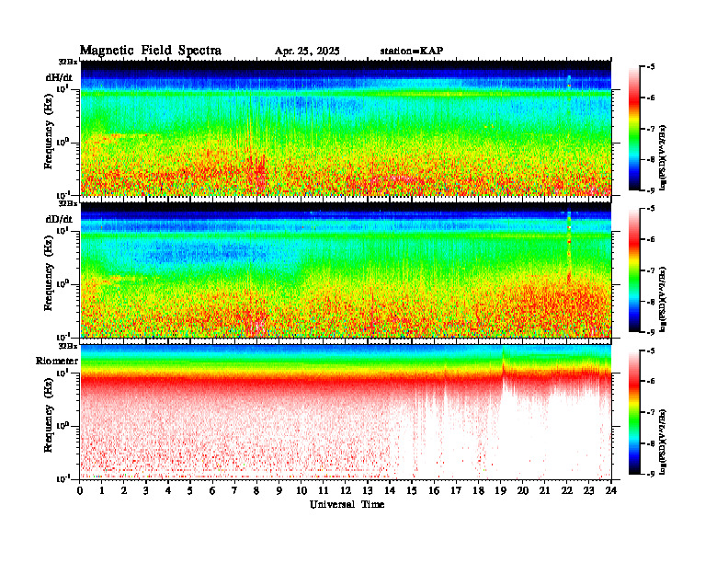
Task: Click hour 0 on the time axis
Action: [x=80, y=490]
